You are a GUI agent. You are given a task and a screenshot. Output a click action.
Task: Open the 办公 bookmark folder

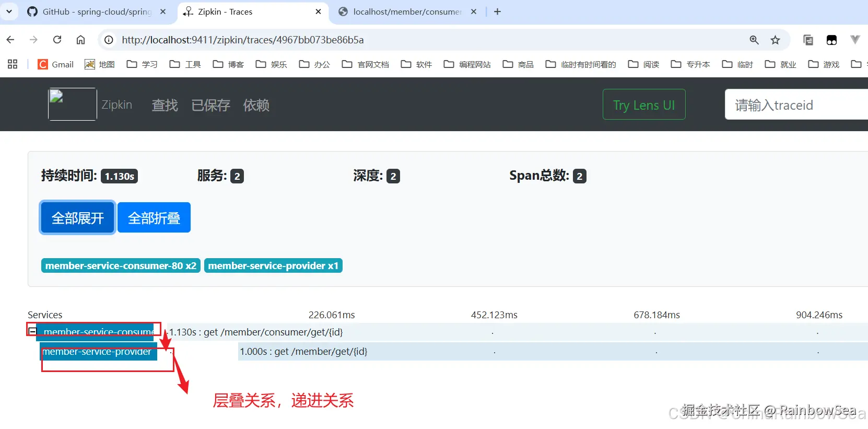314,64
